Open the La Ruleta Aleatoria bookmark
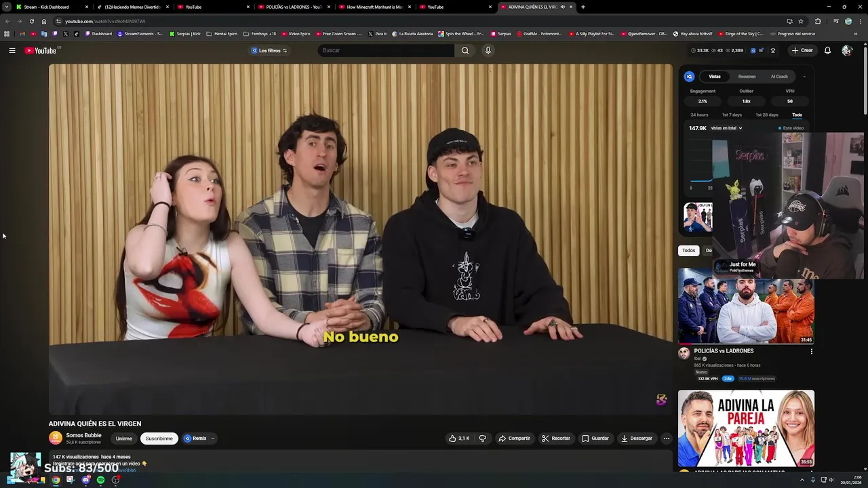The height and width of the screenshot is (488, 868). [412, 33]
